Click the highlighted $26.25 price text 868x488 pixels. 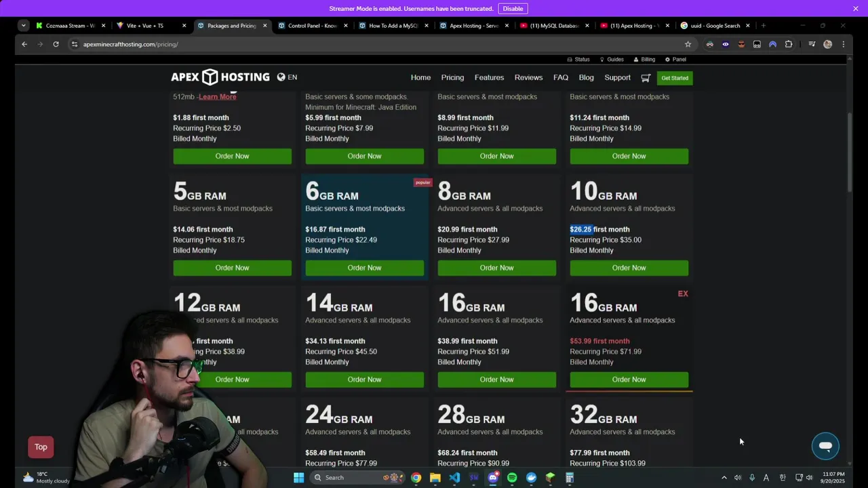pyautogui.click(x=581, y=229)
